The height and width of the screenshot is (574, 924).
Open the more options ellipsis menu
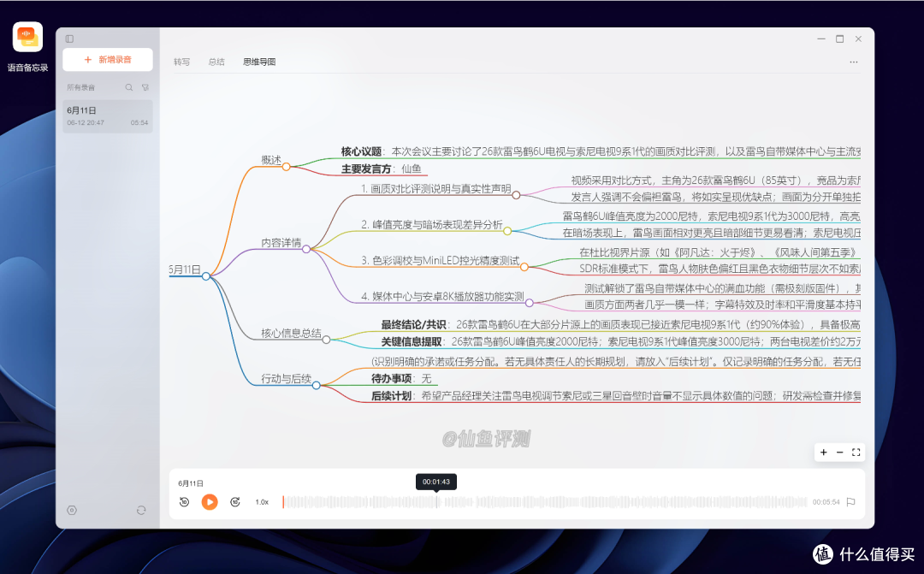pyautogui.click(x=853, y=62)
